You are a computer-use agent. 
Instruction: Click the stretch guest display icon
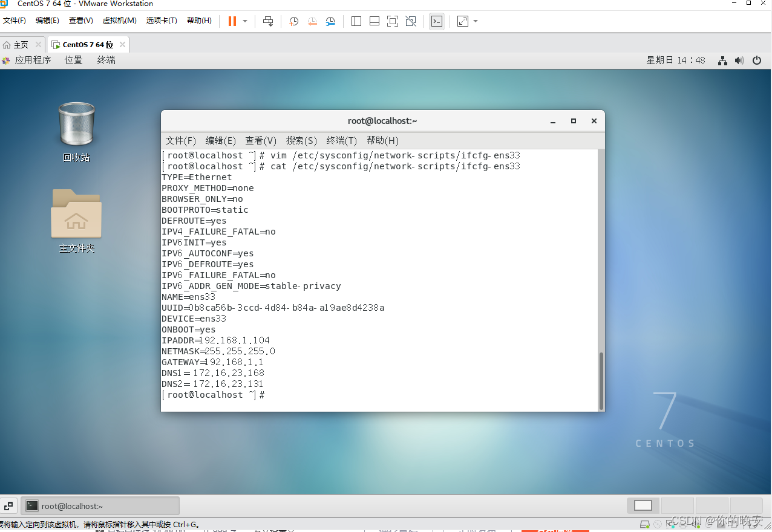pyautogui.click(x=463, y=21)
